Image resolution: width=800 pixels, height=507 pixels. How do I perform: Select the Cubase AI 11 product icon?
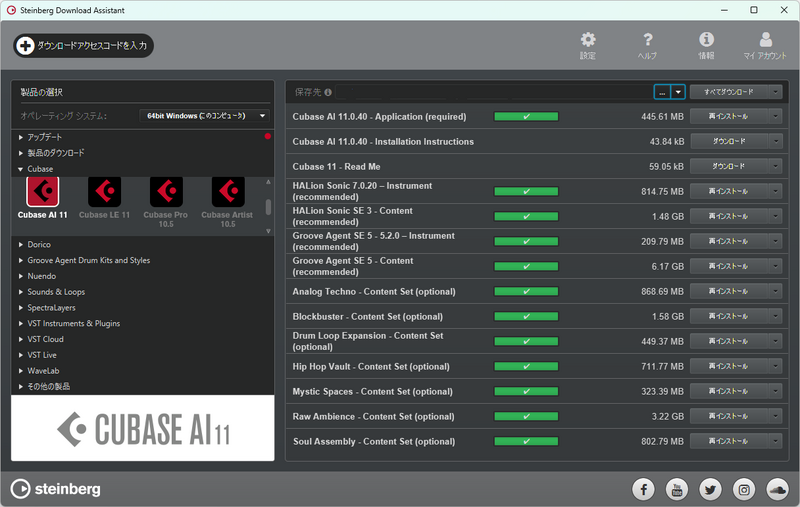(x=42, y=192)
